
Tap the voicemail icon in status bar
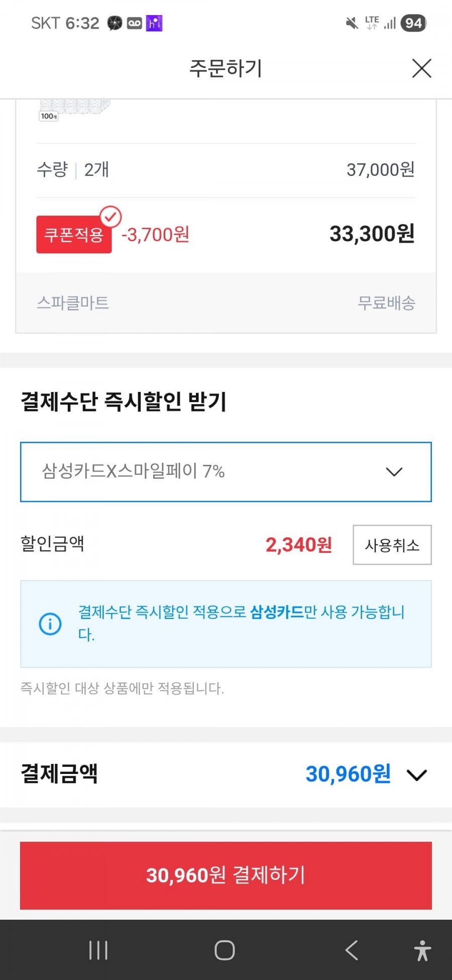[135, 23]
